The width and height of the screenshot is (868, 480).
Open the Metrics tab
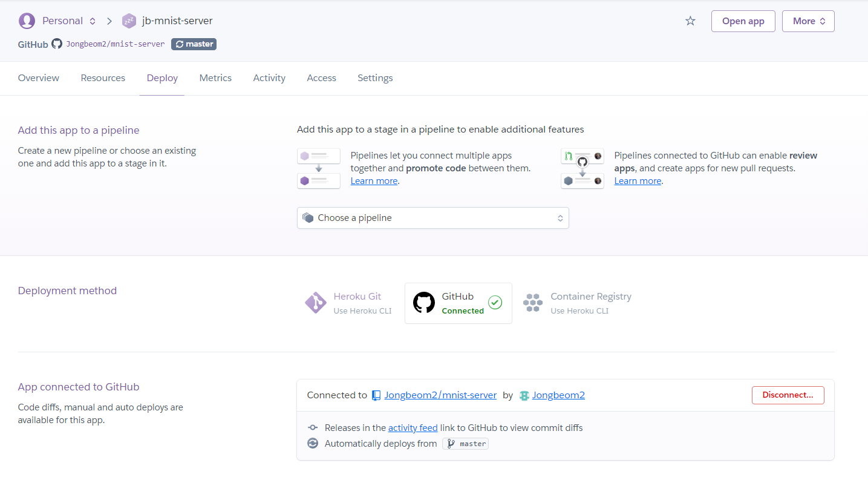(x=215, y=78)
